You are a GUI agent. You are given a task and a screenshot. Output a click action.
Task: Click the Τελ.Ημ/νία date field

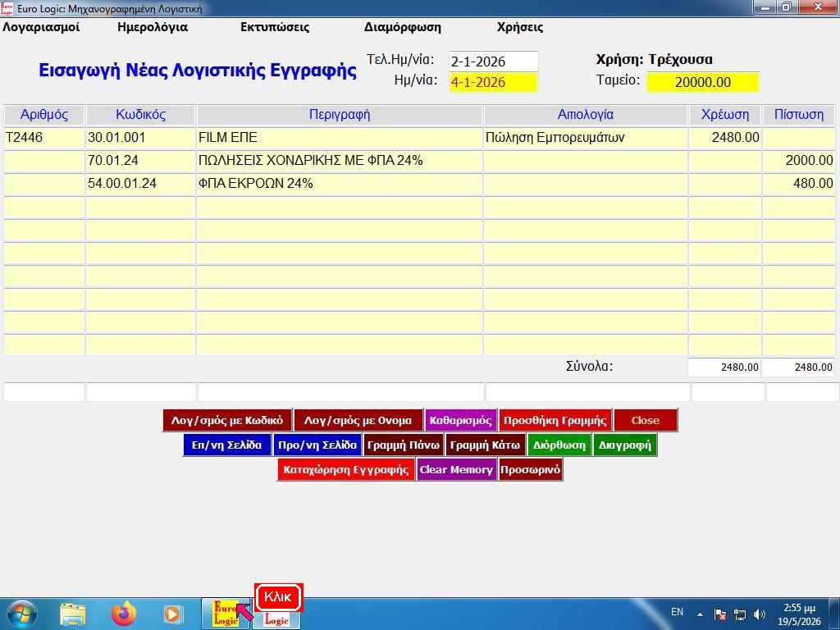493,62
